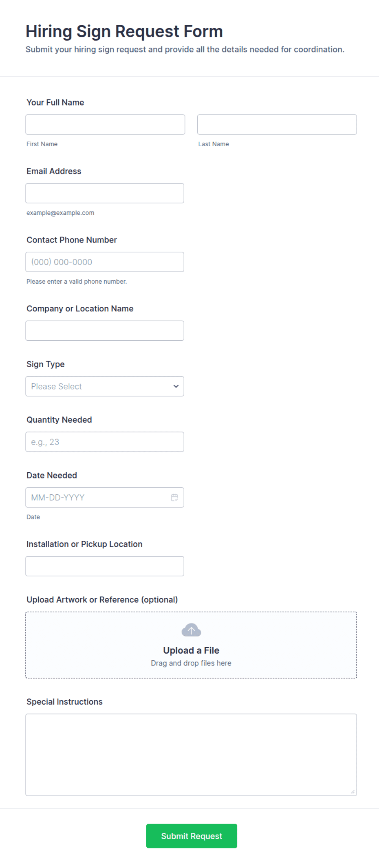Viewport: 379px width, 868px height.
Task: Select the Contact Phone Number field
Action: (x=105, y=262)
